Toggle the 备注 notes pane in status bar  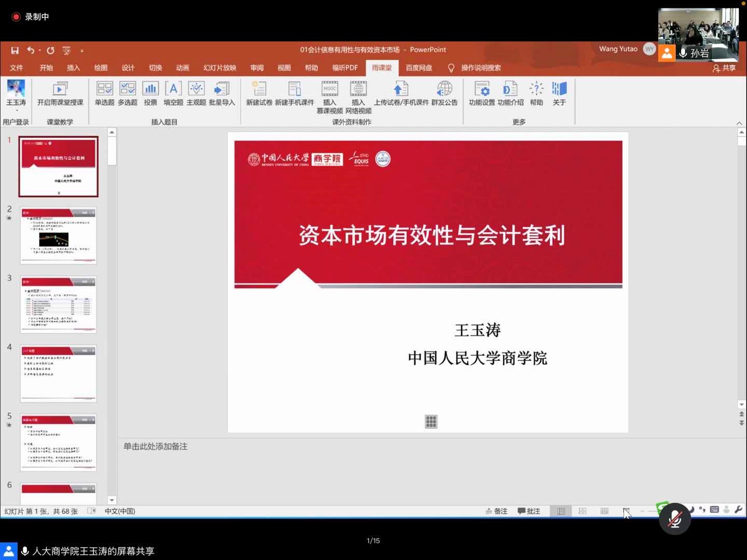click(x=496, y=511)
